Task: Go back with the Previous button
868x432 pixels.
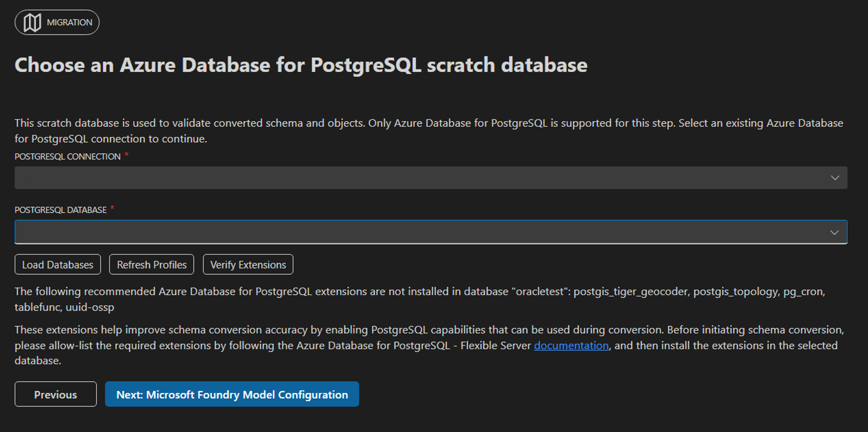Action: tap(55, 394)
